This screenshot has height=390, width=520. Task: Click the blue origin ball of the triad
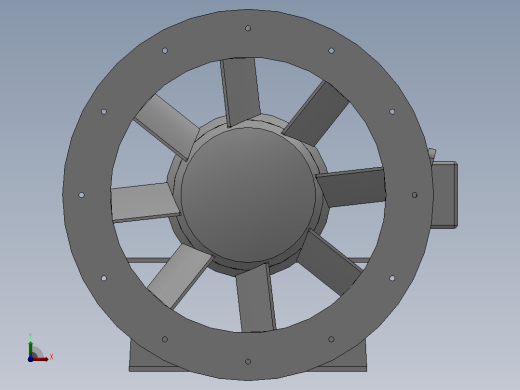pyautogui.click(x=30, y=359)
